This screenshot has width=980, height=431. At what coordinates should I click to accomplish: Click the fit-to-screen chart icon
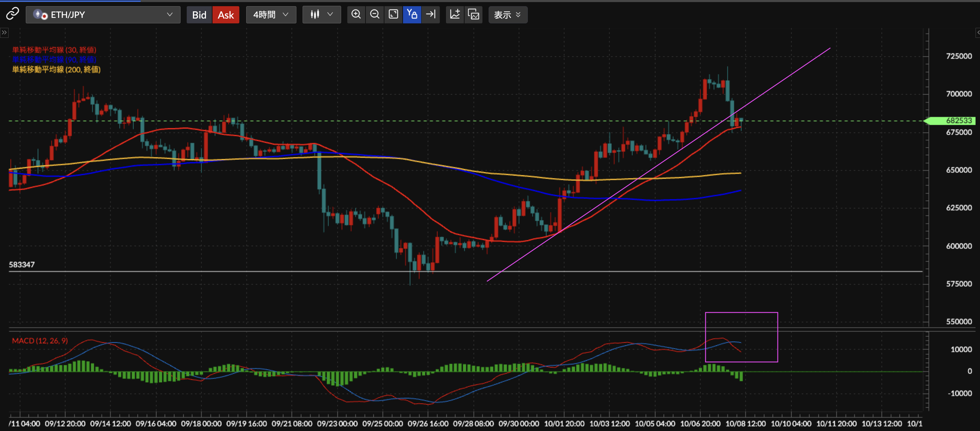[x=393, y=14]
